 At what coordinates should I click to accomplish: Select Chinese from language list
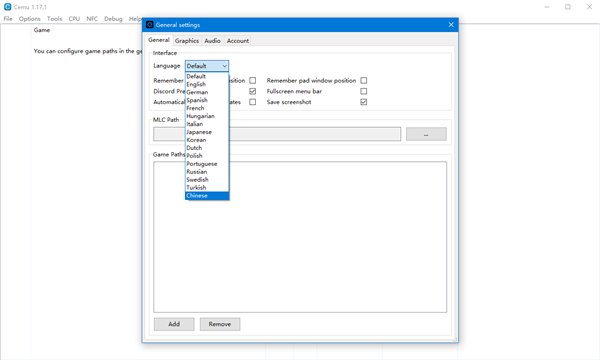point(207,195)
